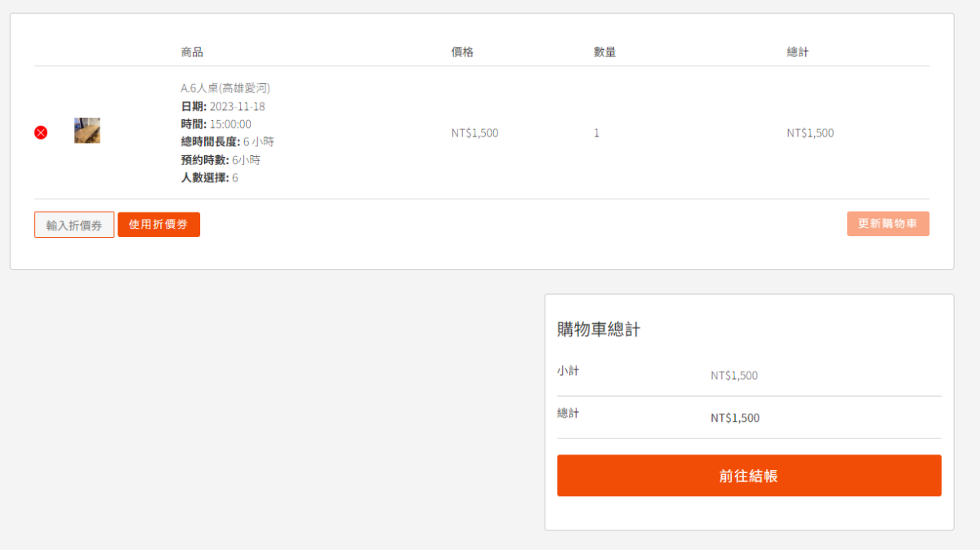Click the 預約時數 6小時 line
Viewport: 980px width, 550px height.
[x=220, y=160]
